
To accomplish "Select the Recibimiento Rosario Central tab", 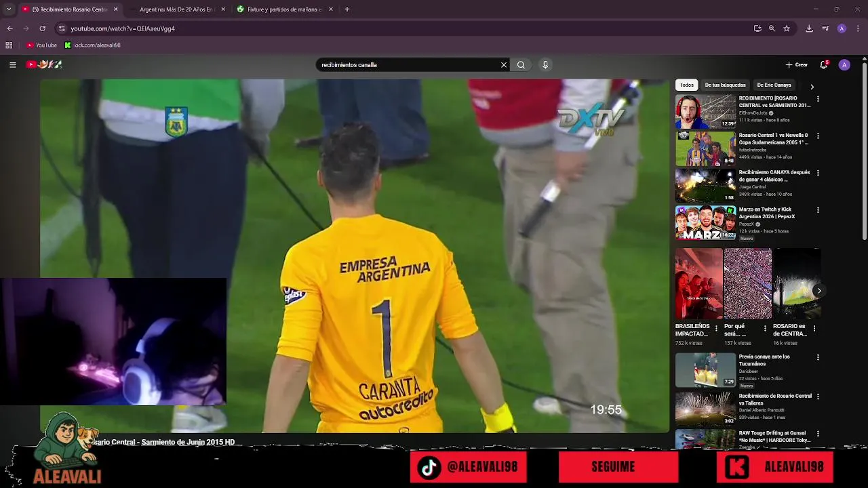I will tap(69, 9).
